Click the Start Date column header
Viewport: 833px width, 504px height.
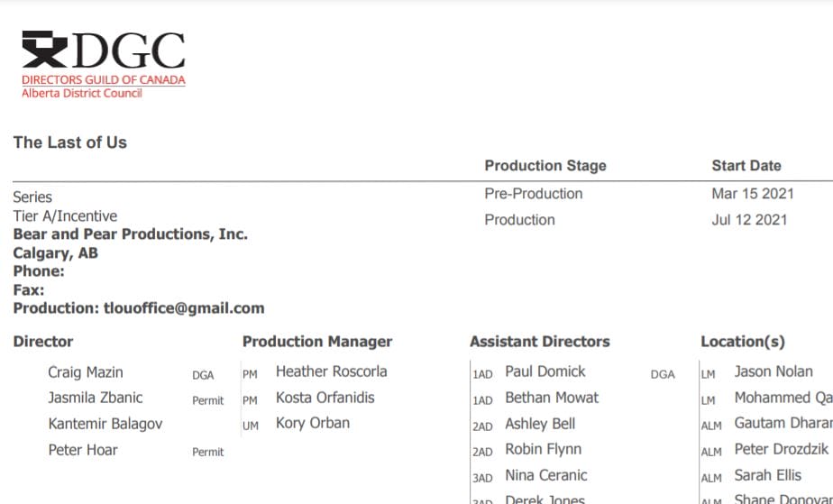[746, 166]
